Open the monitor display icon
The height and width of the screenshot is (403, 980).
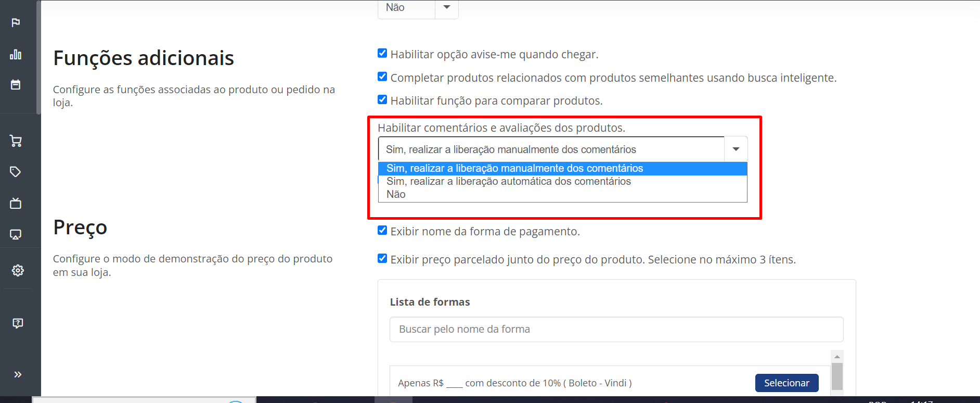pos(16,234)
